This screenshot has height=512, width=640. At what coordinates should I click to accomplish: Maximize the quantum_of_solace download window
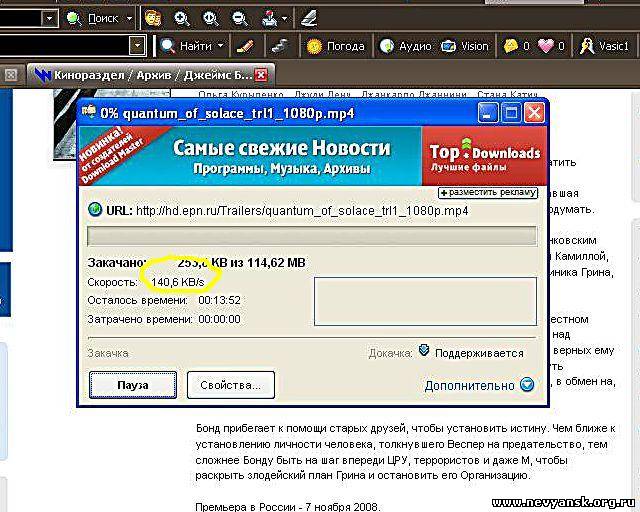(x=511, y=112)
